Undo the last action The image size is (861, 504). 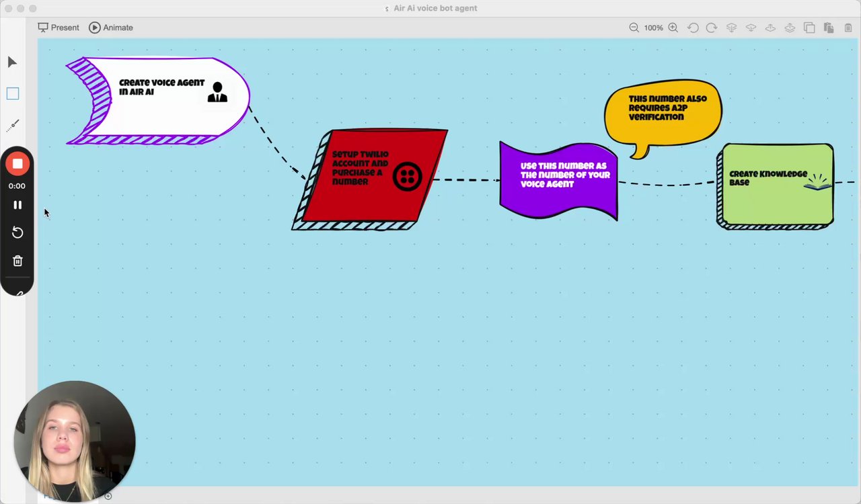(x=693, y=28)
